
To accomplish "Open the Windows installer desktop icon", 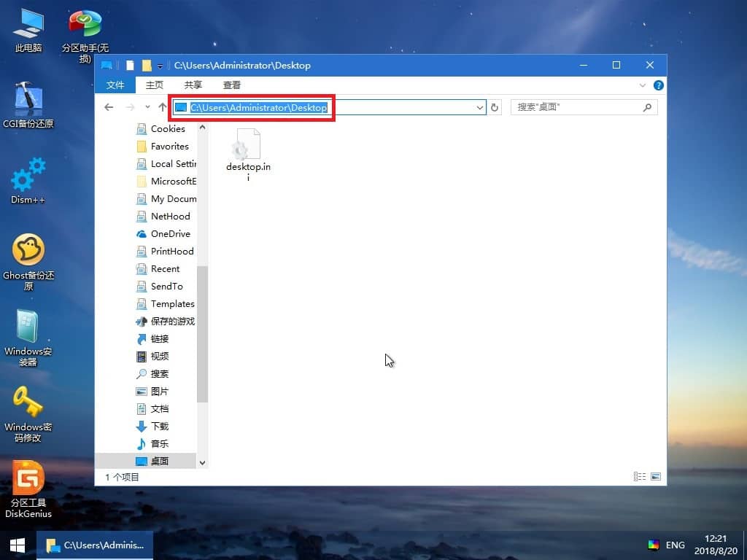I will coord(28,327).
